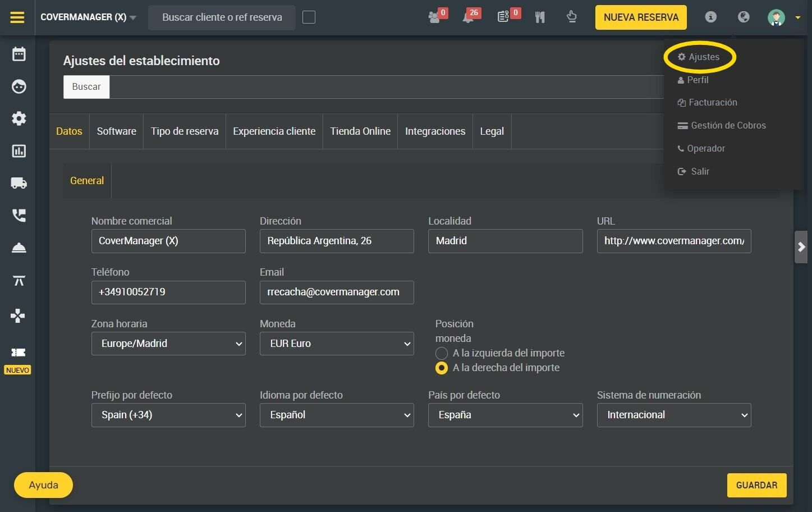This screenshot has height=512, width=812.
Task: Open the globe language icon
Action: pyautogui.click(x=744, y=17)
